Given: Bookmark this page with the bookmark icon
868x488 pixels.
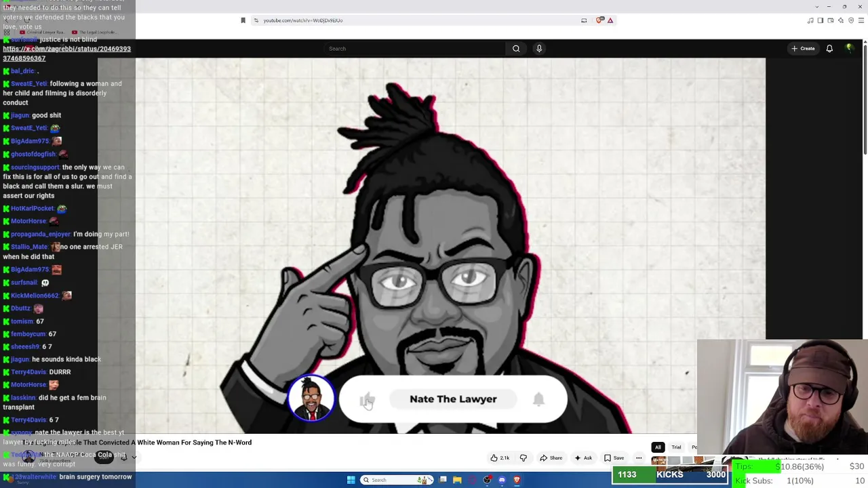Looking at the screenshot, I should point(243,20).
